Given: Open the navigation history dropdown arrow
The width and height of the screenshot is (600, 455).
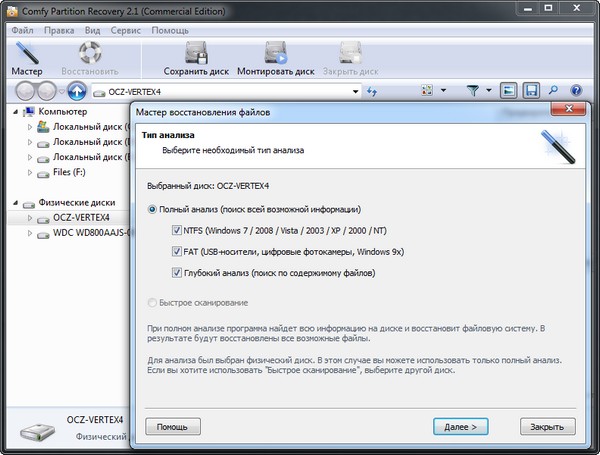Looking at the screenshot, I should tap(61, 91).
